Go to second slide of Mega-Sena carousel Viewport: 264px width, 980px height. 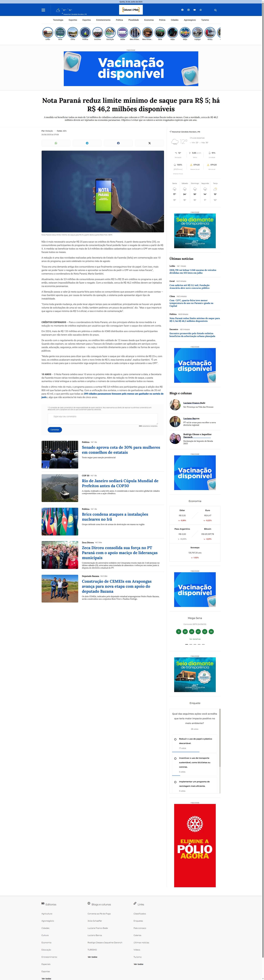[191, 644]
